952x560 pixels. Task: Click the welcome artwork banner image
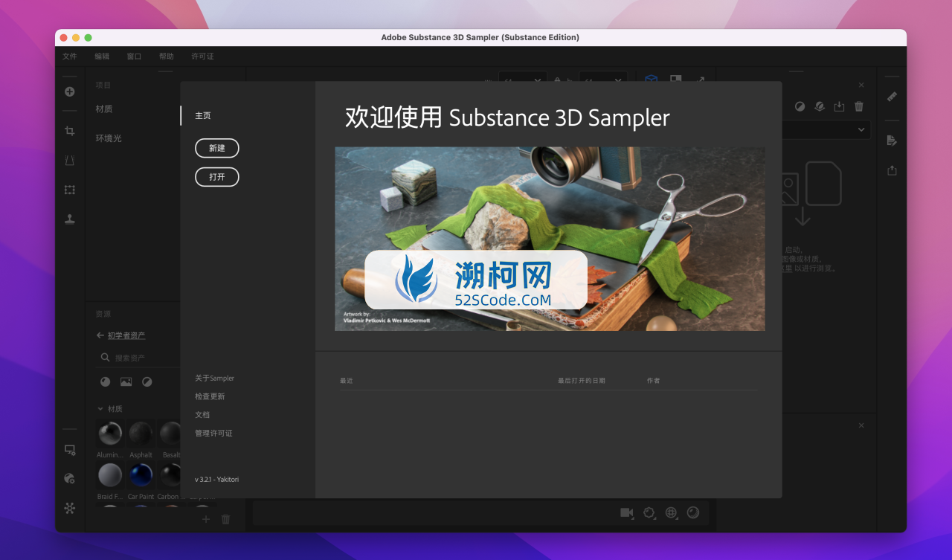pyautogui.click(x=550, y=239)
